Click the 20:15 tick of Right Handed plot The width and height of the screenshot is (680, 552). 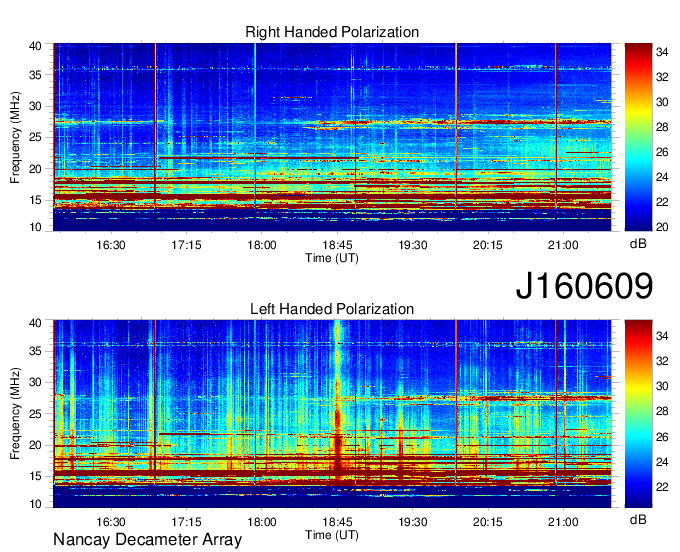click(488, 245)
